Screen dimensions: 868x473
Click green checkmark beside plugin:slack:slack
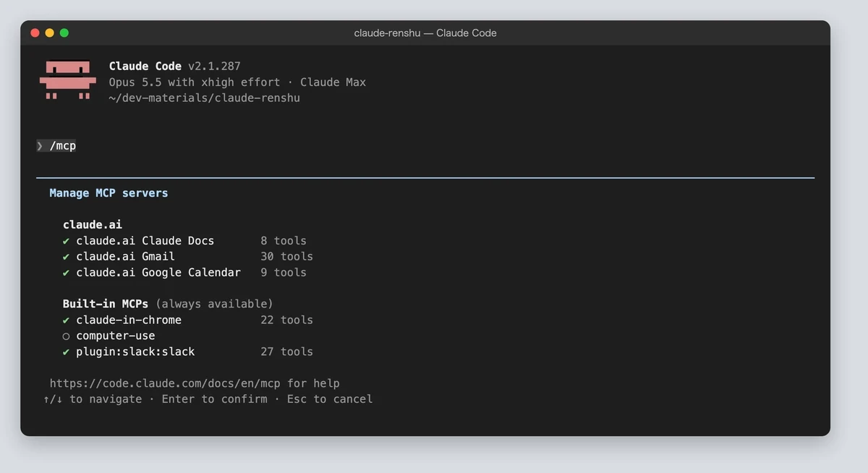point(67,352)
